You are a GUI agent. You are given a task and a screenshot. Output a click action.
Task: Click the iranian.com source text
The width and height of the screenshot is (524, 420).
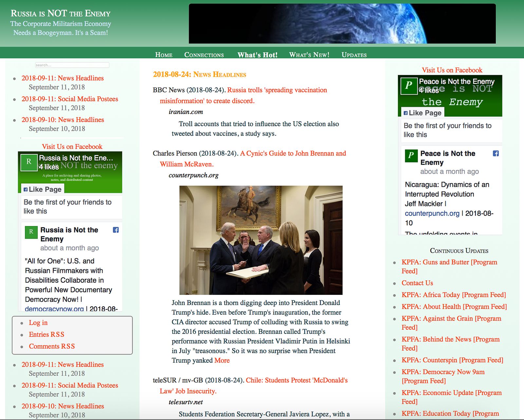tap(186, 112)
